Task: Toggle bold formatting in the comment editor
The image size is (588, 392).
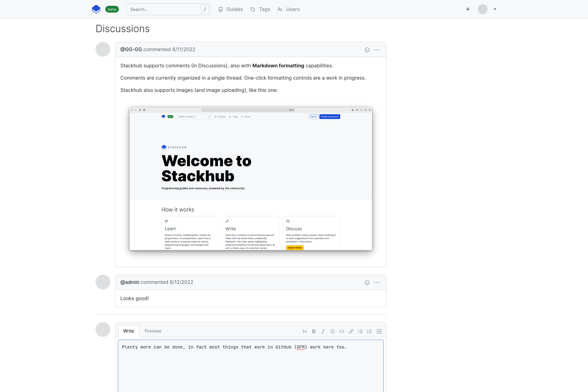Action: (314, 331)
